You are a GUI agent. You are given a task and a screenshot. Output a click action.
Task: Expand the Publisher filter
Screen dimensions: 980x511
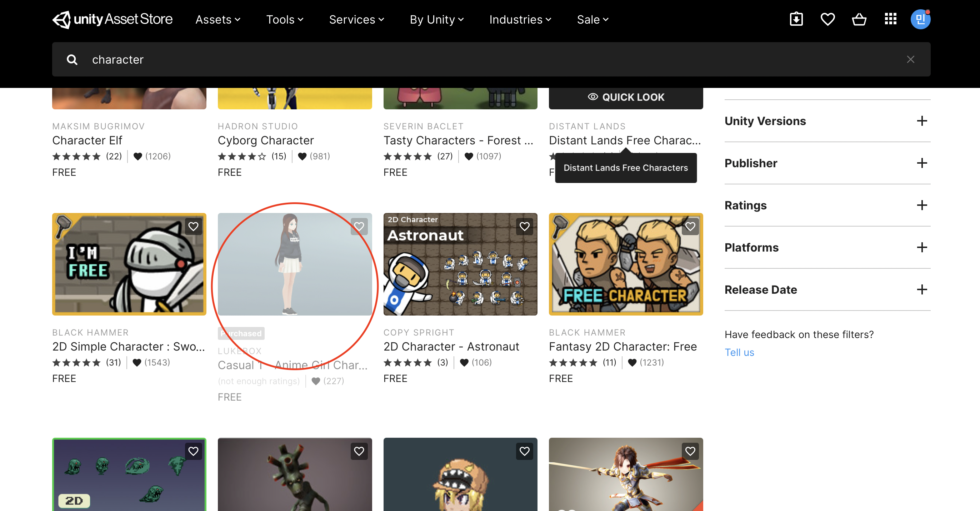(x=921, y=163)
